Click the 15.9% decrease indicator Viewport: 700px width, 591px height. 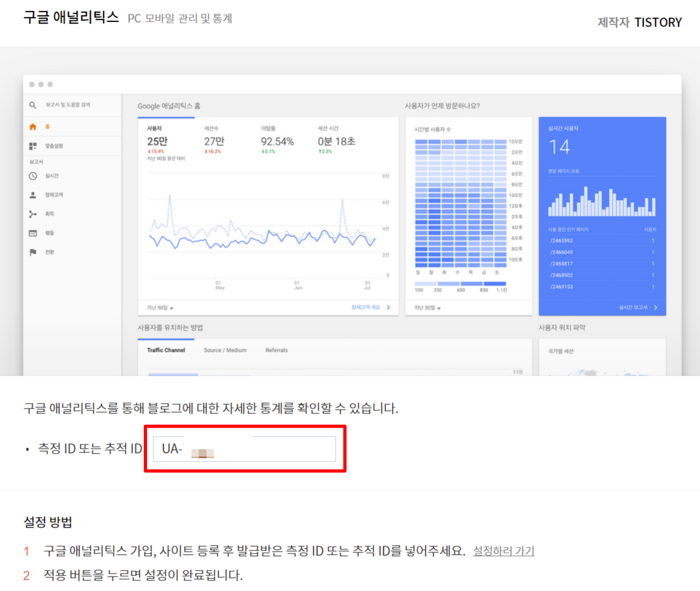[156, 151]
